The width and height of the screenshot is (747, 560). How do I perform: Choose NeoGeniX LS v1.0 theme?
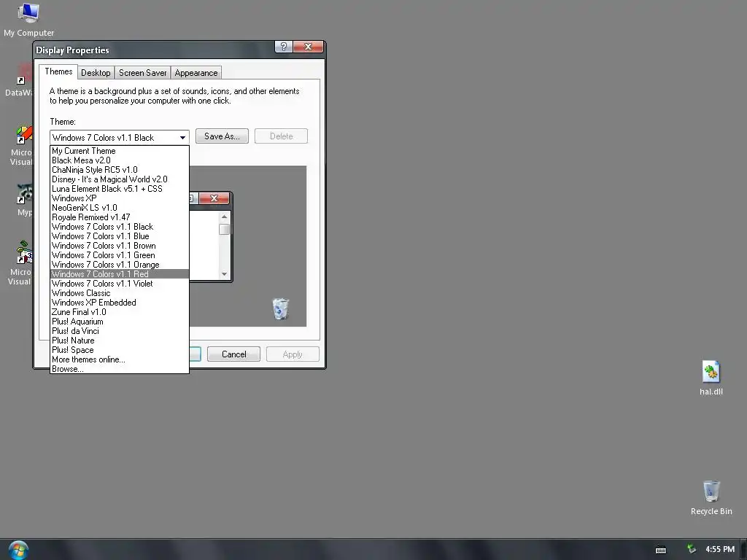click(120, 208)
